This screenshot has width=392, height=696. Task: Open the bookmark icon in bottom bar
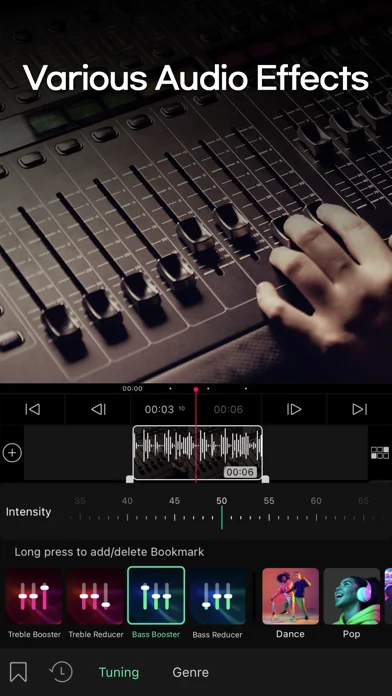pos(18,672)
